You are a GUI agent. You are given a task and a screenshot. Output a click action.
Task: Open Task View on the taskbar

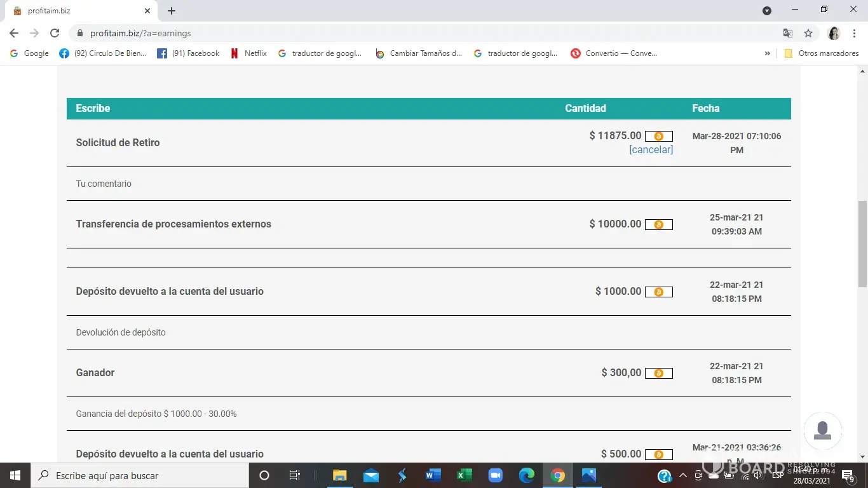(x=295, y=475)
